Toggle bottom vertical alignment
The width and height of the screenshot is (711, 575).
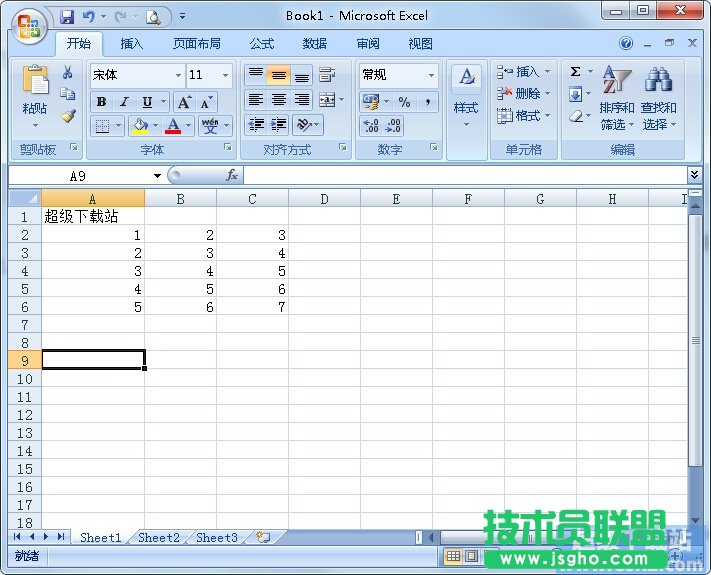(x=302, y=75)
